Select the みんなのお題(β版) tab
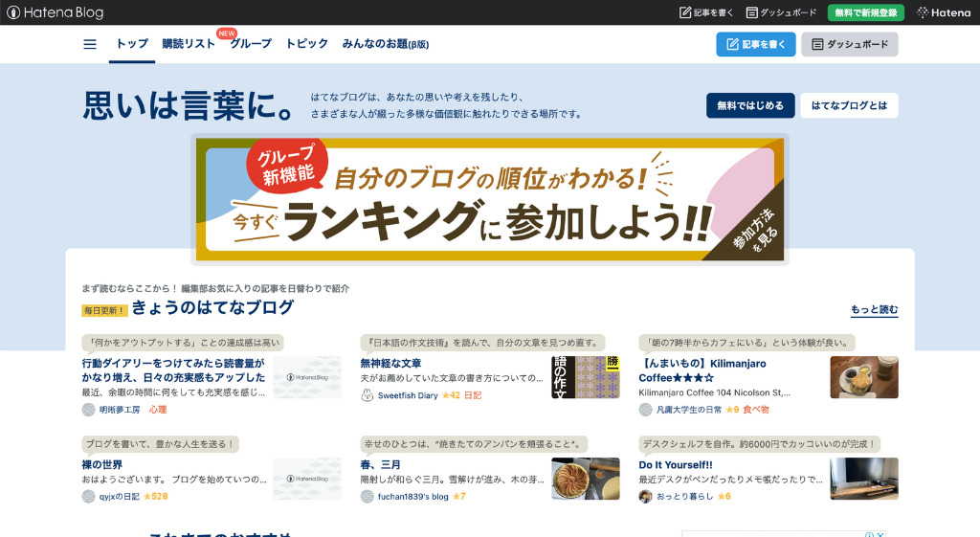The width and height of the screenshot is (980, 537). tap(385, 44)
